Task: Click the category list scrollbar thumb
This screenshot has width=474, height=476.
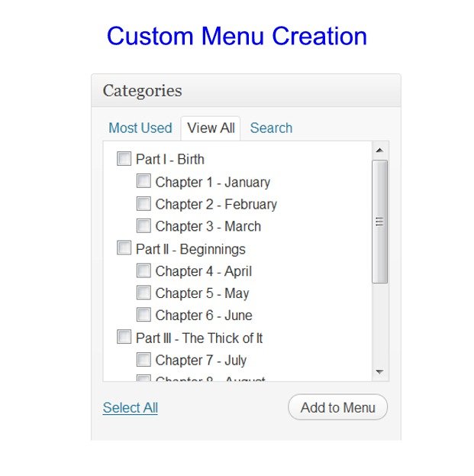Action: coord(379,222)
